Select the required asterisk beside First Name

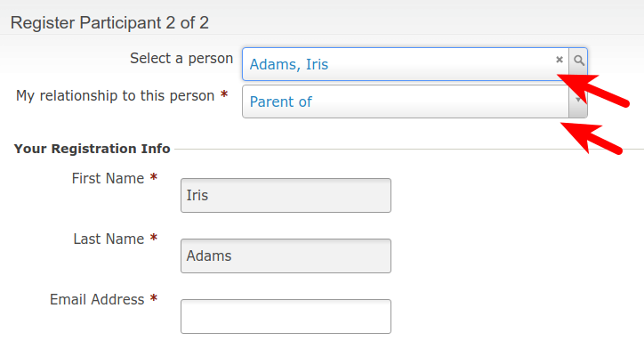(154, 177)
